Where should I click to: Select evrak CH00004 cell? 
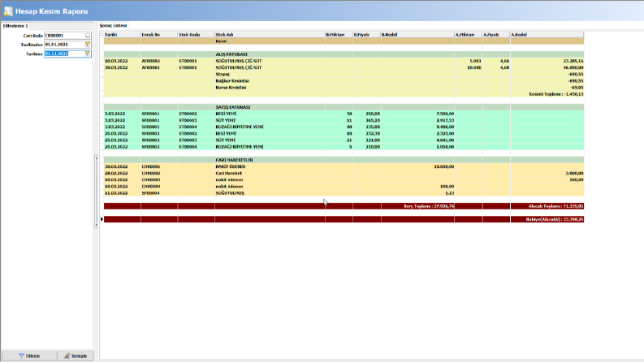click(x=159, y=187)
